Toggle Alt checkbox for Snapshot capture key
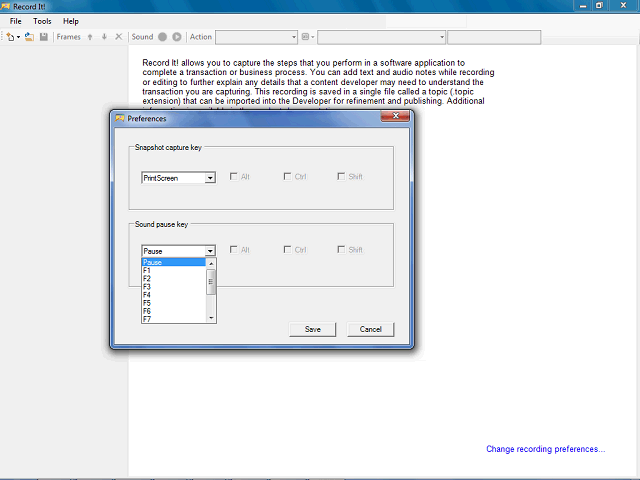Image resolution: width=640 pixels, height=480 pixels. (x=233, y=176)
